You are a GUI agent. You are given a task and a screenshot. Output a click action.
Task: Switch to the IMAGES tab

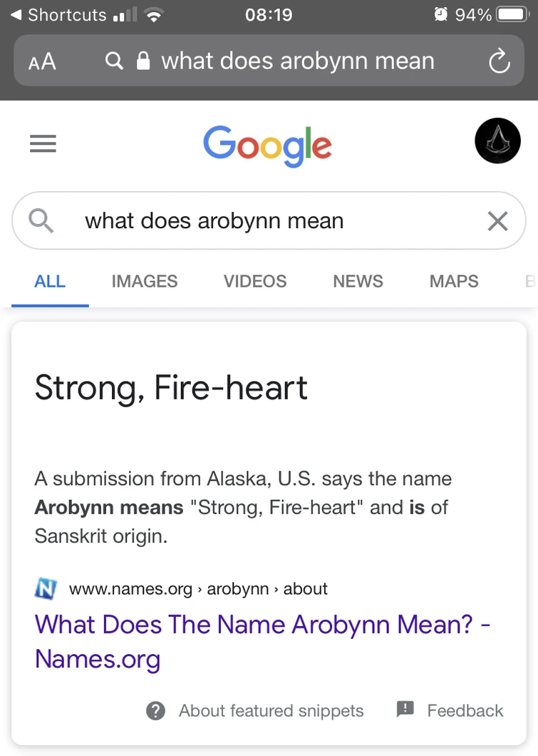point(144,281)
